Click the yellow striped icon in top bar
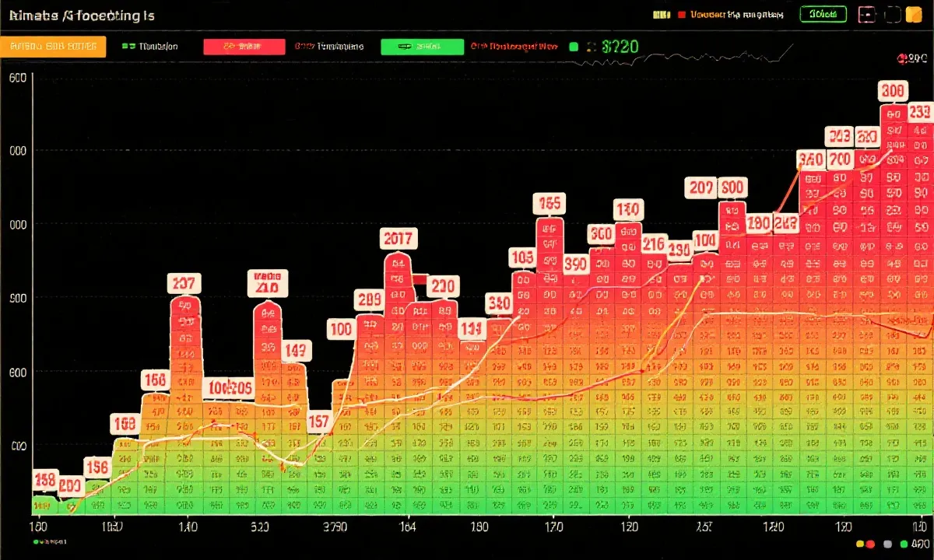The height and width of the screenshot is (560, 934). pos(662,15)
